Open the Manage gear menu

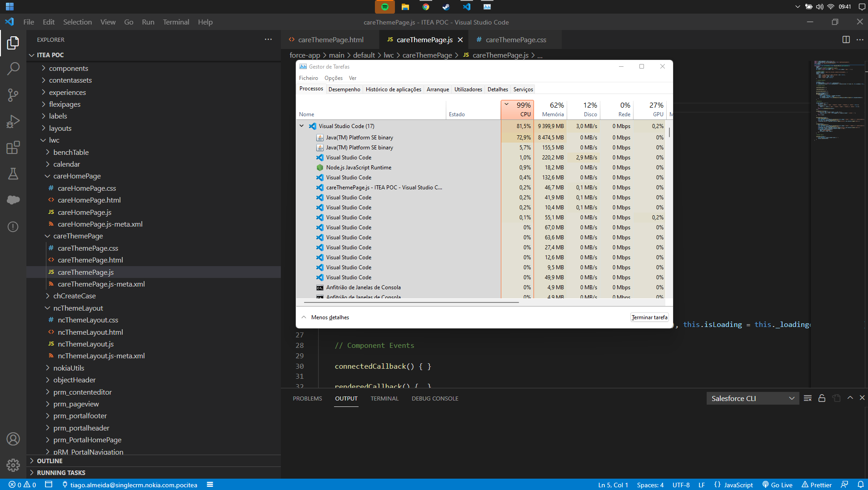click(13, 465)
